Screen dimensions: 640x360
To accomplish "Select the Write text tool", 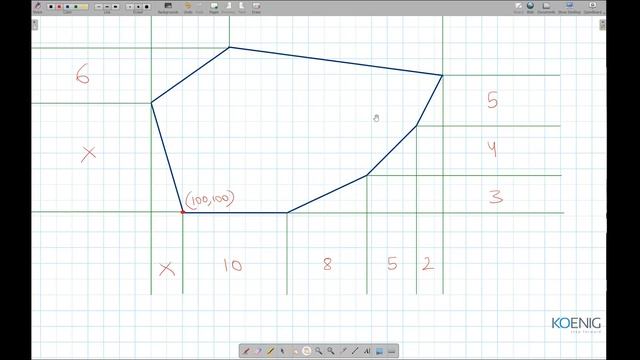I will [x=367, y=351].
